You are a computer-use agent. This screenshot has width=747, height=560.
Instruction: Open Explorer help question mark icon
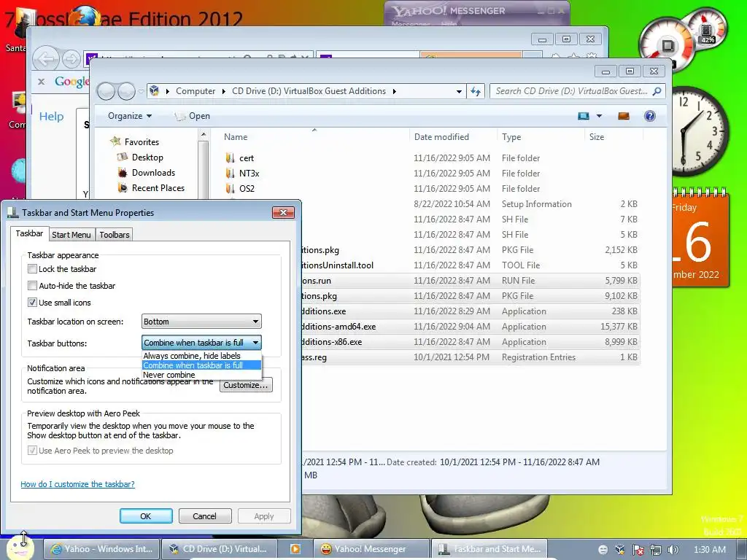650,116
